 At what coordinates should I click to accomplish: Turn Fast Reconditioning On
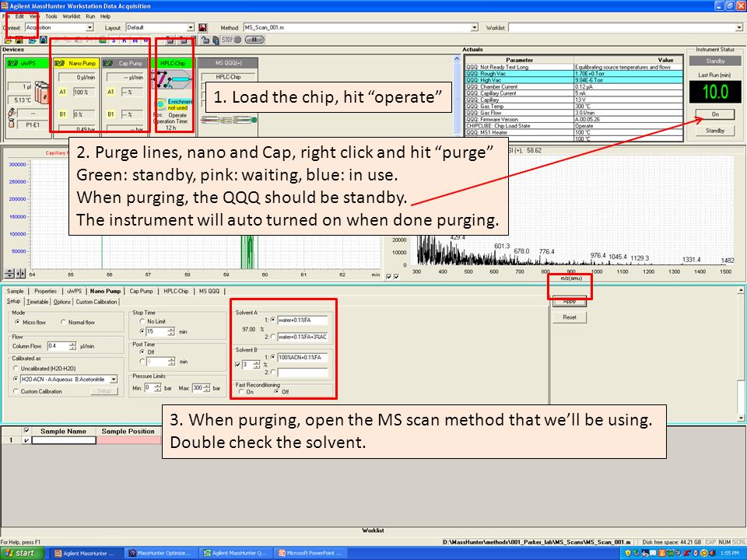click(x=241, y=392)
